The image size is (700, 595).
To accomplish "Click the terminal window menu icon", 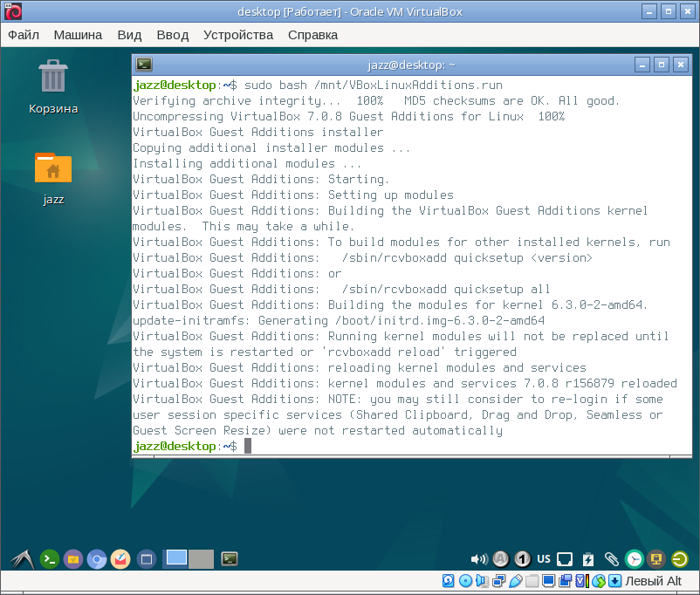I will click(x=144, y=65).
